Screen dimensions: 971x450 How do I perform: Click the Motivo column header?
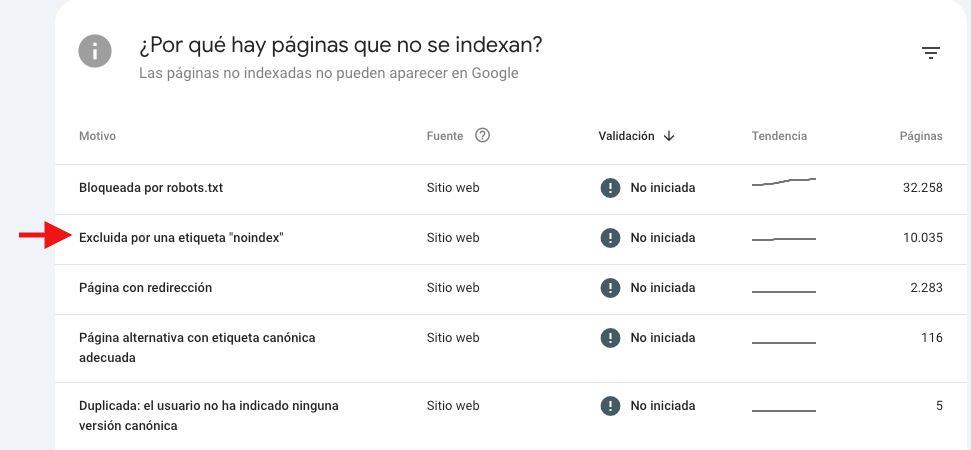[x=97, y=136]
